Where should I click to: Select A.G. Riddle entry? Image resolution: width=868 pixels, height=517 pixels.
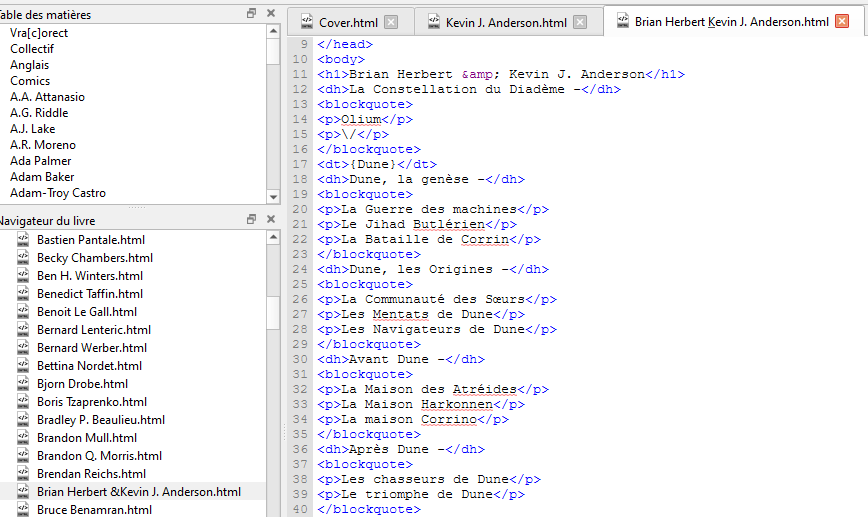pos(39,113)
